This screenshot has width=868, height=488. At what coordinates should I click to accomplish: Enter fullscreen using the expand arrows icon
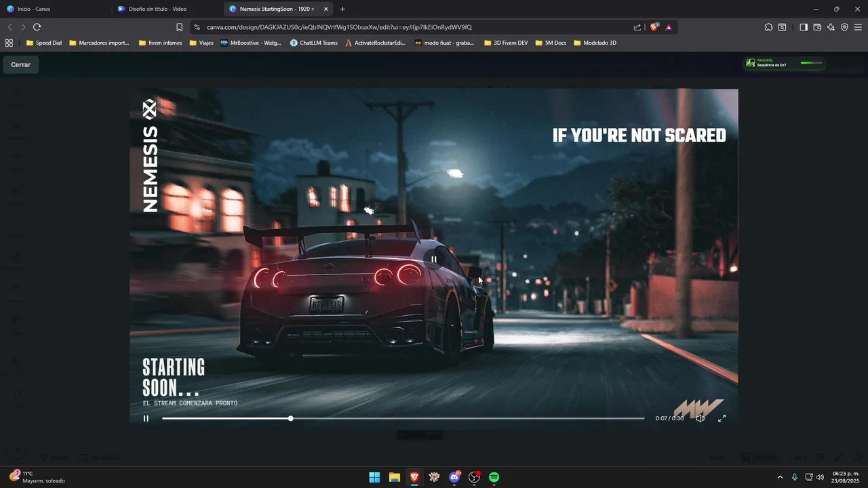[722, 418]
